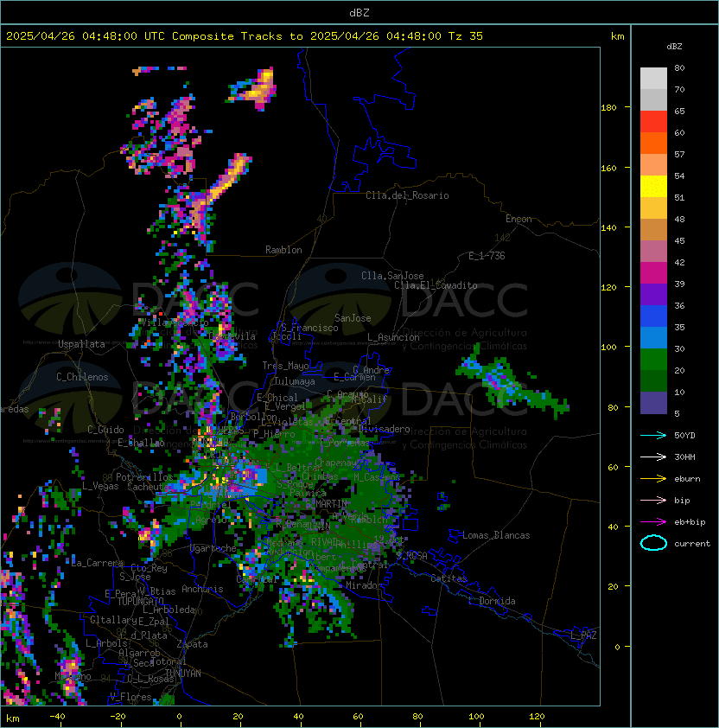Click the pink bip arrow symbol
Viewport: 719px width, 728px height.
click(653, 500)
